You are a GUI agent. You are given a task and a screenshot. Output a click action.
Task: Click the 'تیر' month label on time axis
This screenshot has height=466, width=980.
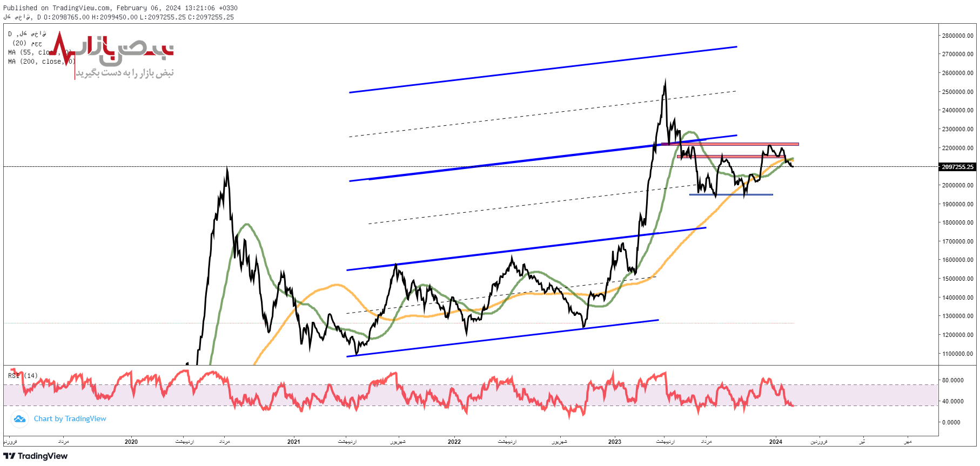862,442
